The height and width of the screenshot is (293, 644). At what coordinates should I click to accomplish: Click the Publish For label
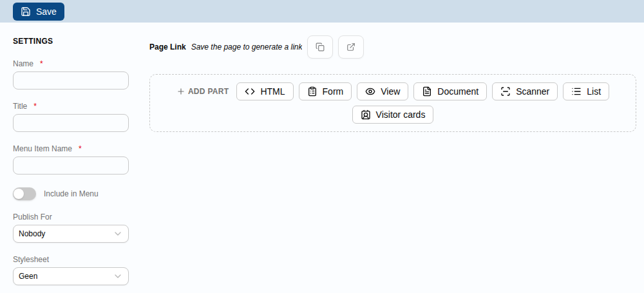pos(32,217)
